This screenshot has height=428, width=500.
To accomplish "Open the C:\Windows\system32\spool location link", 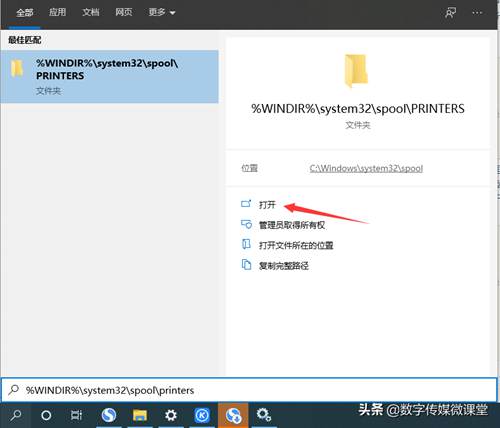I will click(366, 168).
